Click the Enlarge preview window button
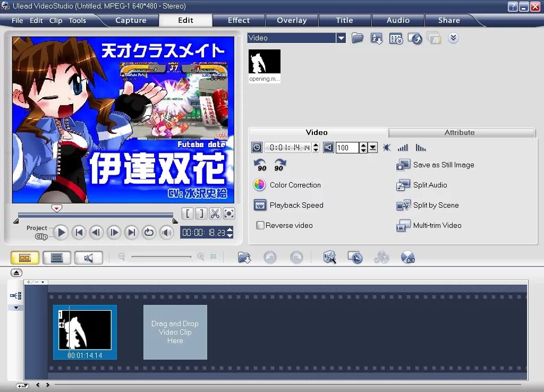 click(x=229, y=214)
